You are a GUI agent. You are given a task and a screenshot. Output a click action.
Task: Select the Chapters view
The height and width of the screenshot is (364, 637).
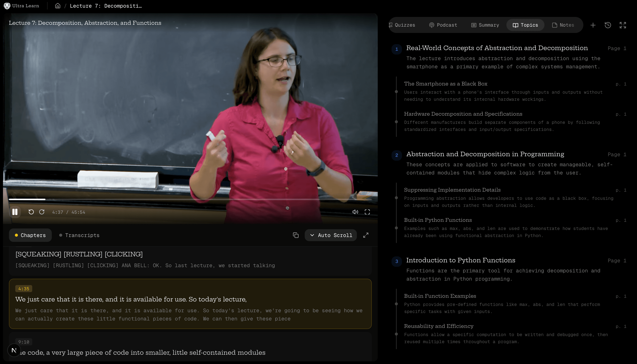(x=30, y=235)
